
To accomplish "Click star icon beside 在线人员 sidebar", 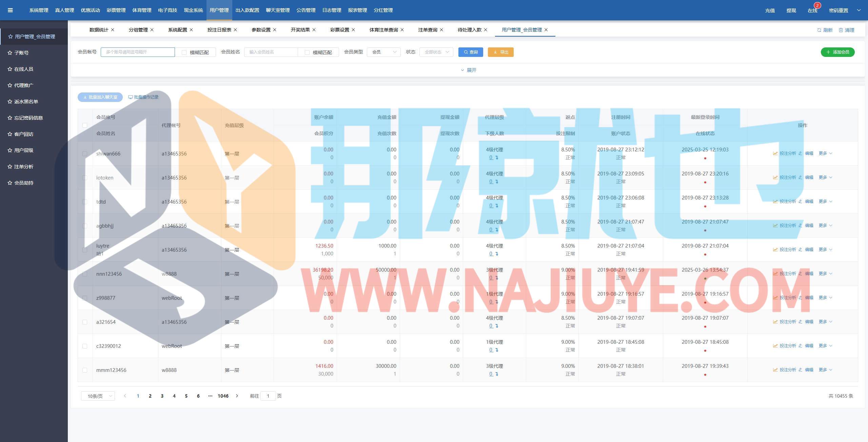I will (10, 69).
